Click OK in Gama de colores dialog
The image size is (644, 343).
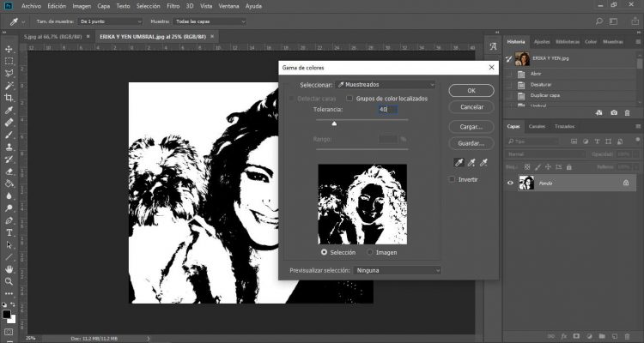coord(471,91)
